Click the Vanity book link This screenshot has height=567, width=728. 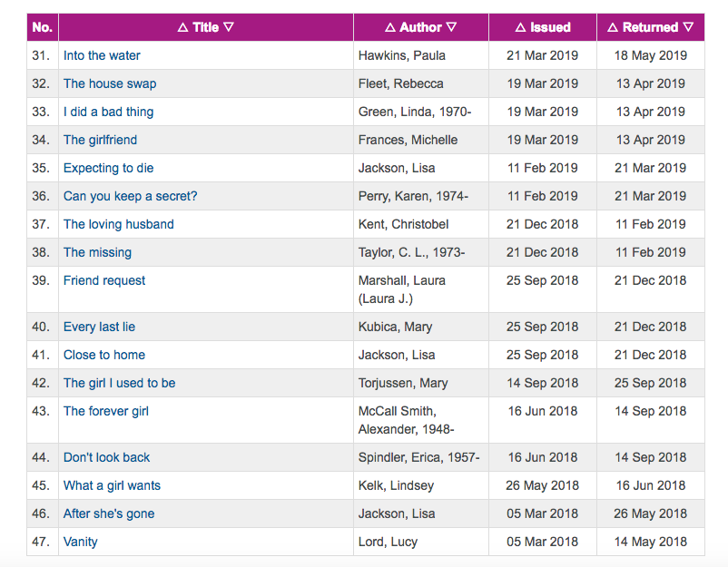tap(80, 542)
